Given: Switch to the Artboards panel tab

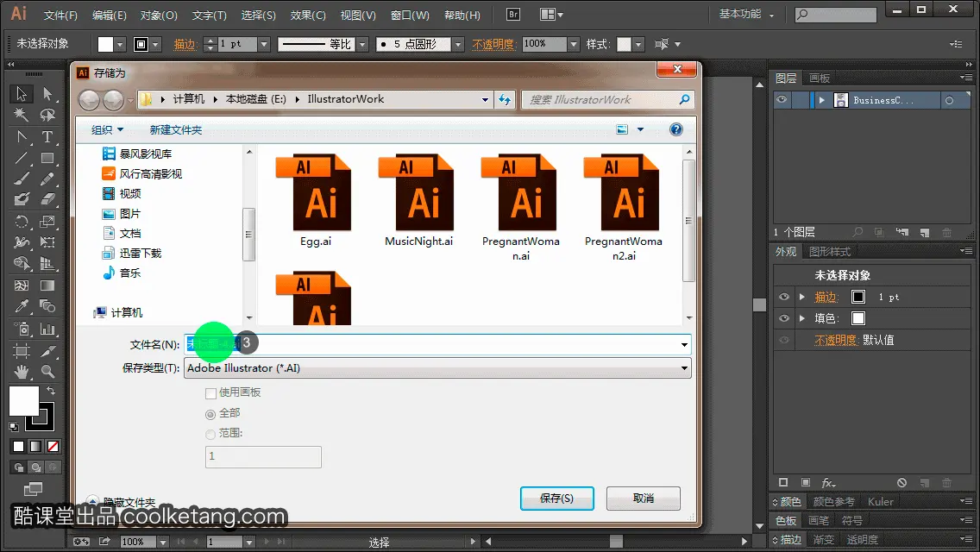Looking at the screenshot, I should pyautogui.click(x=820, y=78).
